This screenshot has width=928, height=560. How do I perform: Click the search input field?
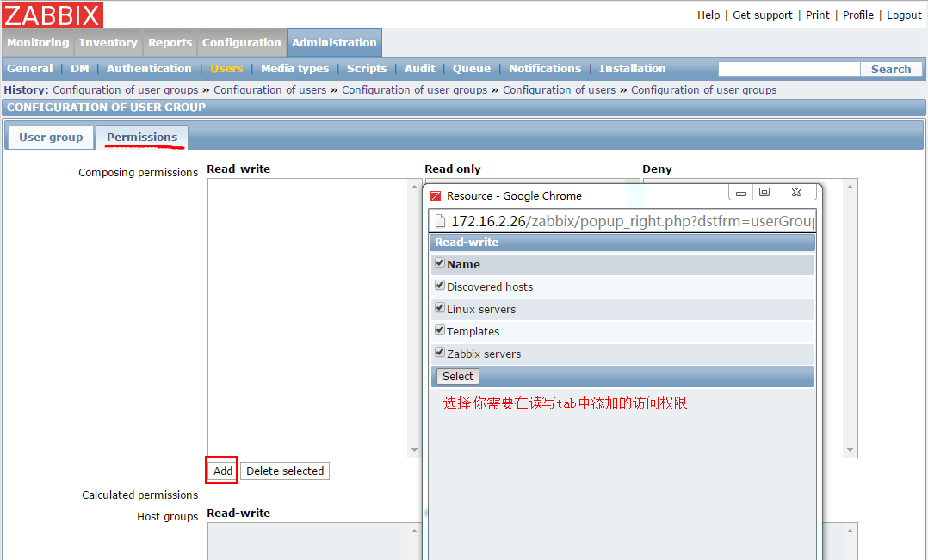tap(789, 69)
